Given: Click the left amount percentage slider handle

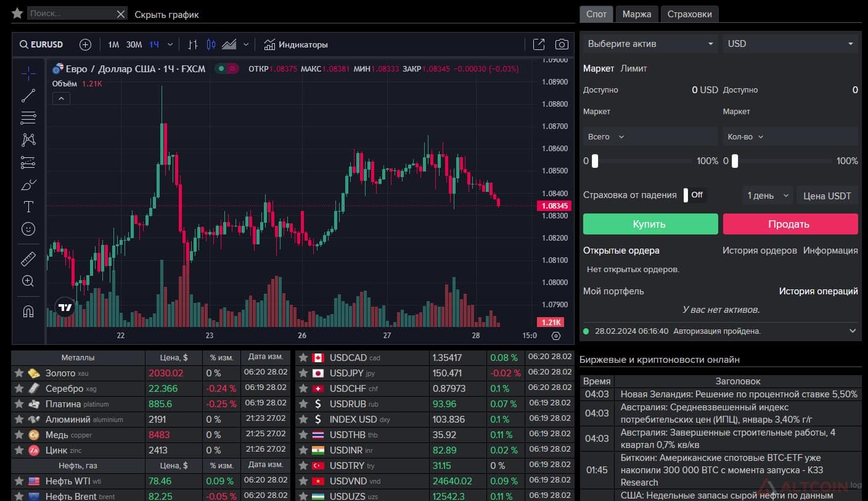Looking at the screenshot, I should point(595,161).
